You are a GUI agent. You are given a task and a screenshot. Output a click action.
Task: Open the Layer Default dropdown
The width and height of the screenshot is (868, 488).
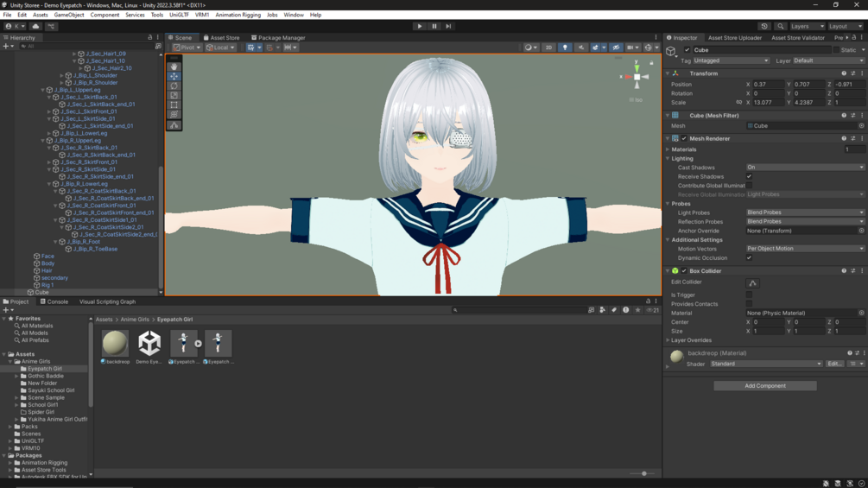pos(828,60)
